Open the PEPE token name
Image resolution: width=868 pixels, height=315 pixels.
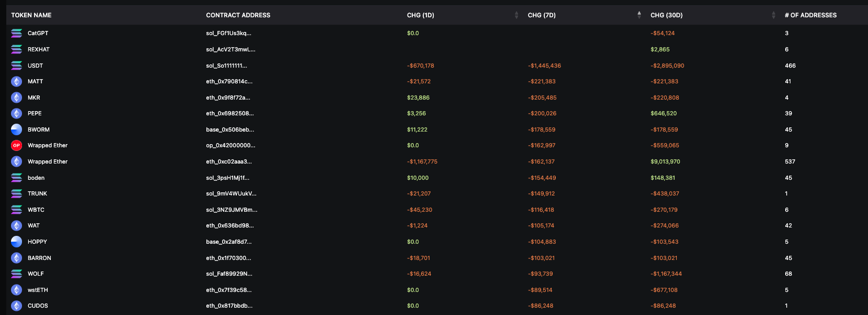coord(35,113)
